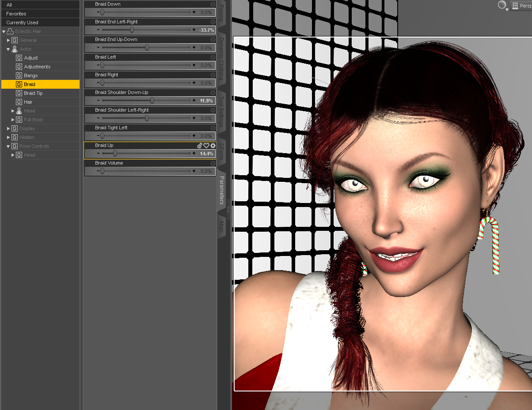Screen dimensions: 532x410
Task: Open the Braid Shoulder Down-Up gear menu
Action: tap(213, 92)
